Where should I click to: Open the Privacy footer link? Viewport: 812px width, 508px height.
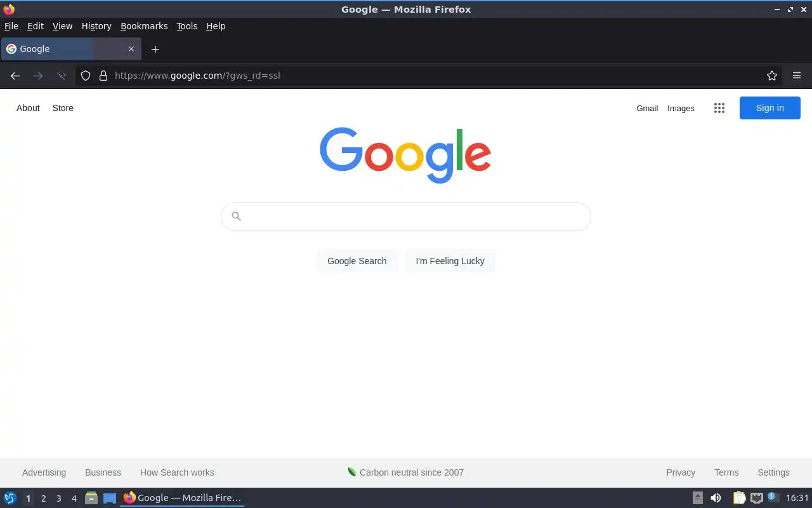point(681,472)
